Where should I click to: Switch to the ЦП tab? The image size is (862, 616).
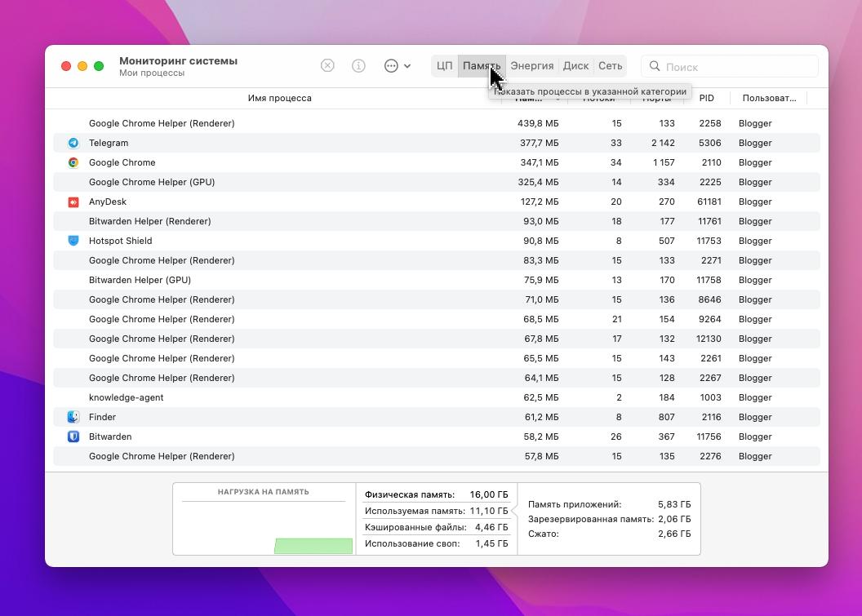pos(444,66)
